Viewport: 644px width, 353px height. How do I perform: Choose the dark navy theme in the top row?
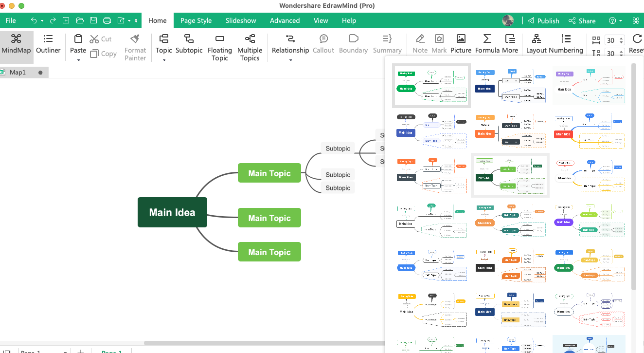510,86
